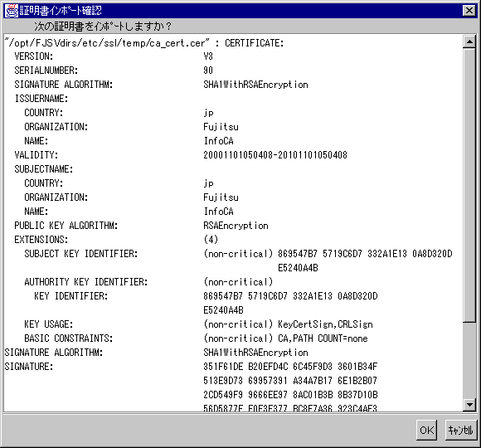Click the title bar application icon
The width and height of the screenshot is (481, 448).
click(x=12, y=11)
